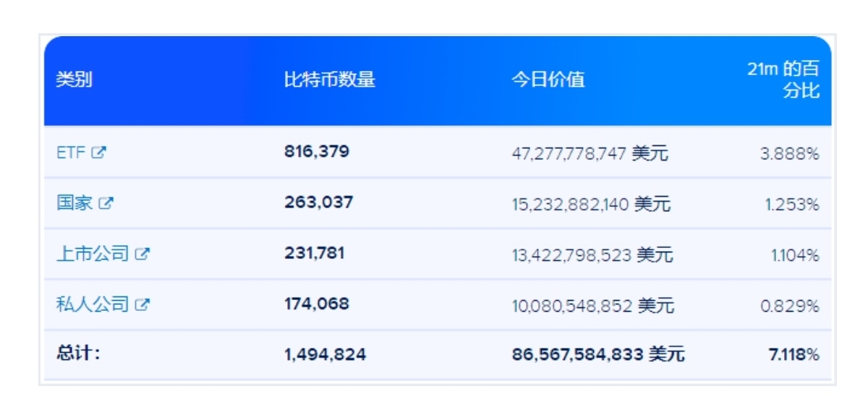This screenshot has height=410, width=868.
Task: Open the 上市公司 category link
Action: (93, 254)
